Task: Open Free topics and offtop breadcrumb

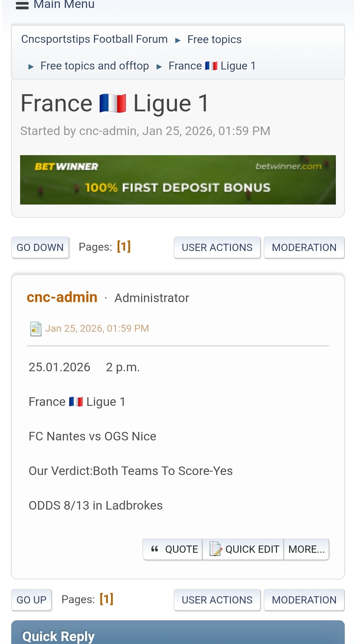Action: [x=95, y=66]
